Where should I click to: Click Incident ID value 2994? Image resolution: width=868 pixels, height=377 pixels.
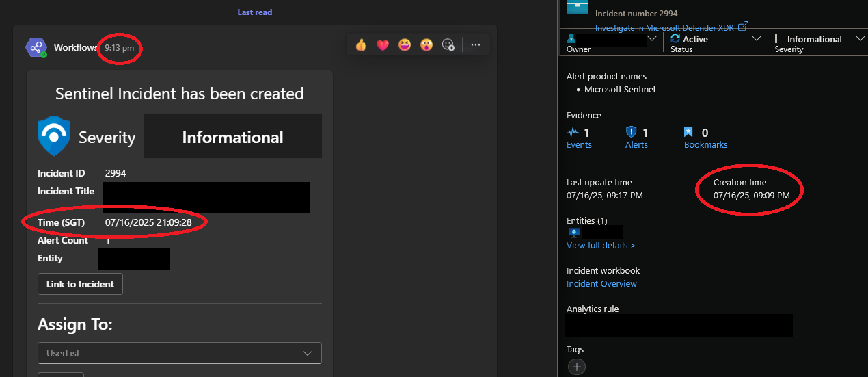tap(116, 173)
